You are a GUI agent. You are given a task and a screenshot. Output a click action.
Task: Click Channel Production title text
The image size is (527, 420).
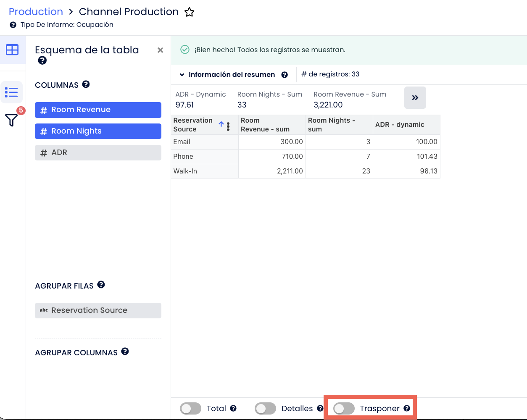(129, 12)
